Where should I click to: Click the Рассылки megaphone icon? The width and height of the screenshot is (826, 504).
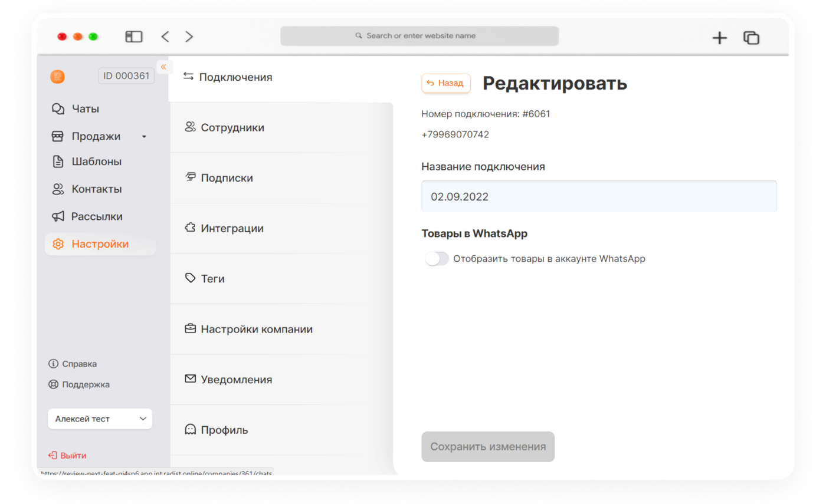click(x=58, y=216)
